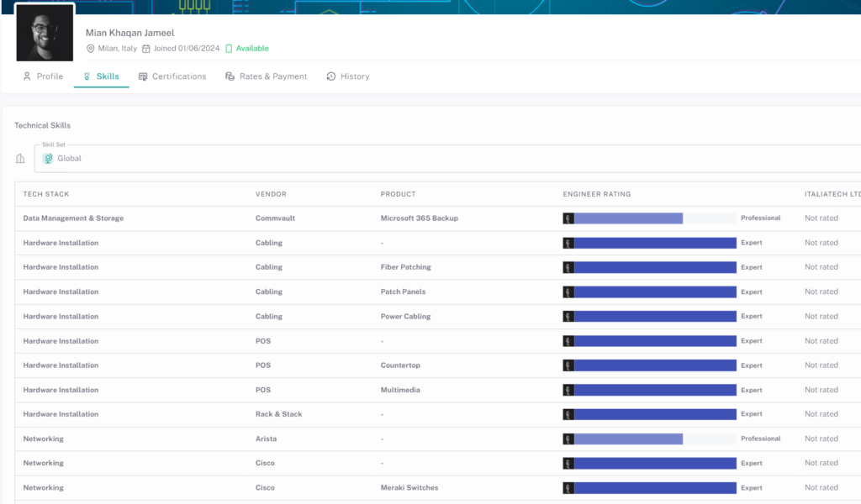
Task: Sort by the Tech Stack column header
Action: pyautogui.click(x=46, y=194)
